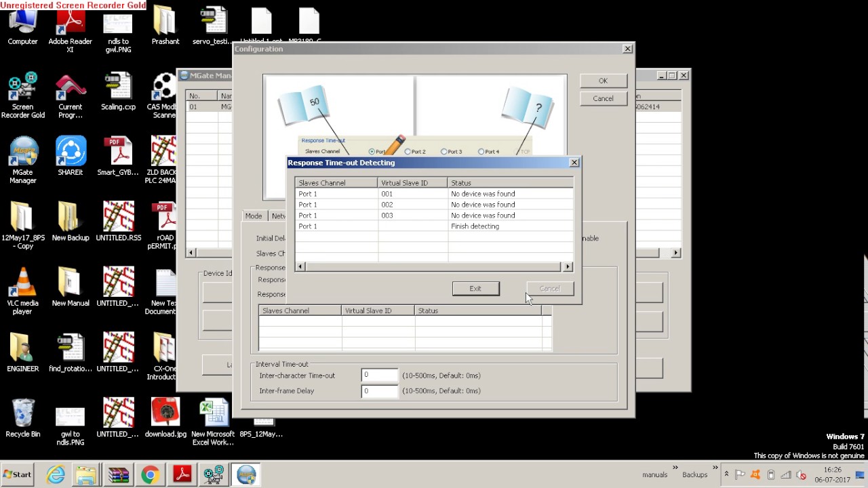Show hidden system tray icons

[x=726, y=474]
